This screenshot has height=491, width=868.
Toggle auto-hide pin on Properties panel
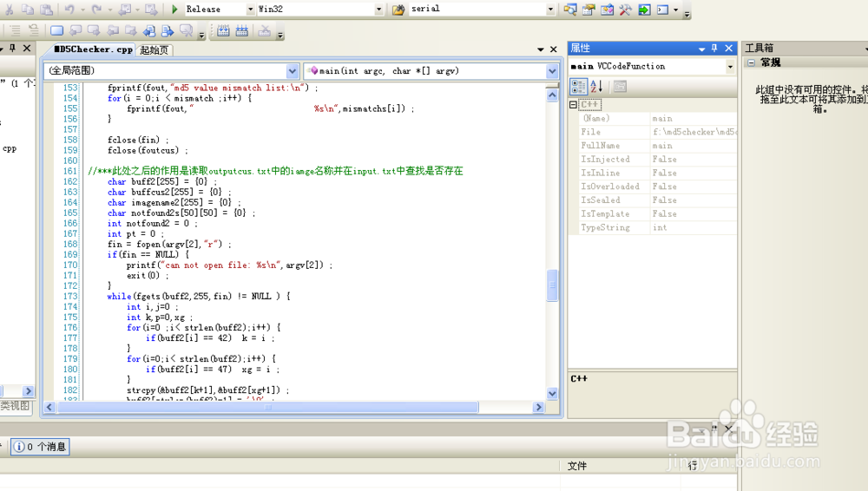(714, 49)
